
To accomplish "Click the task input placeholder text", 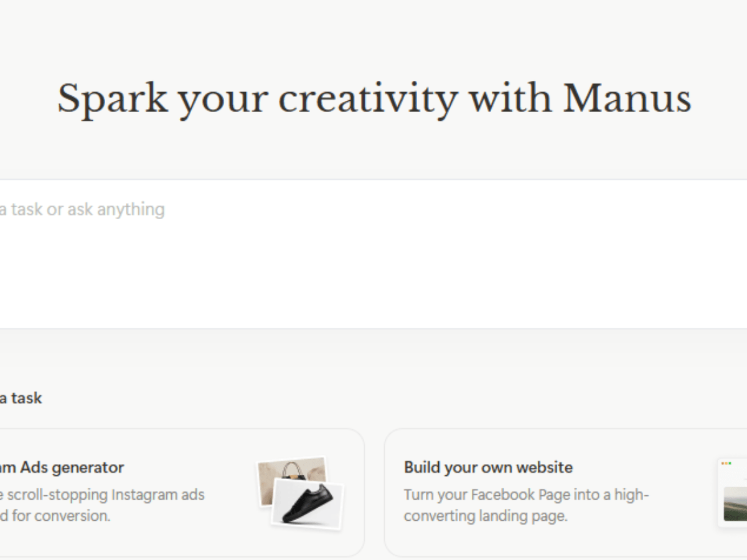I will (x=82, y=210).
